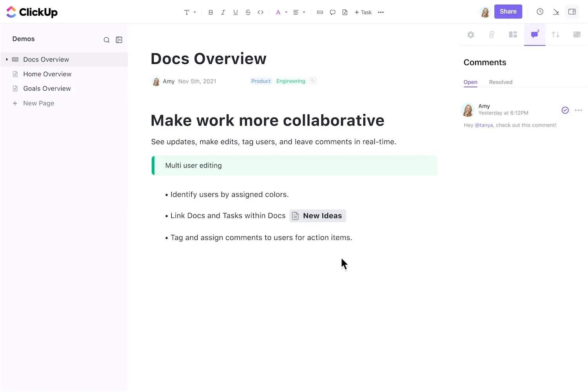The height and width of the screenshot is (392, 588).
Task: Click the Docs Overview page heading
Action: pyautogui.click(x=209, y=59)
